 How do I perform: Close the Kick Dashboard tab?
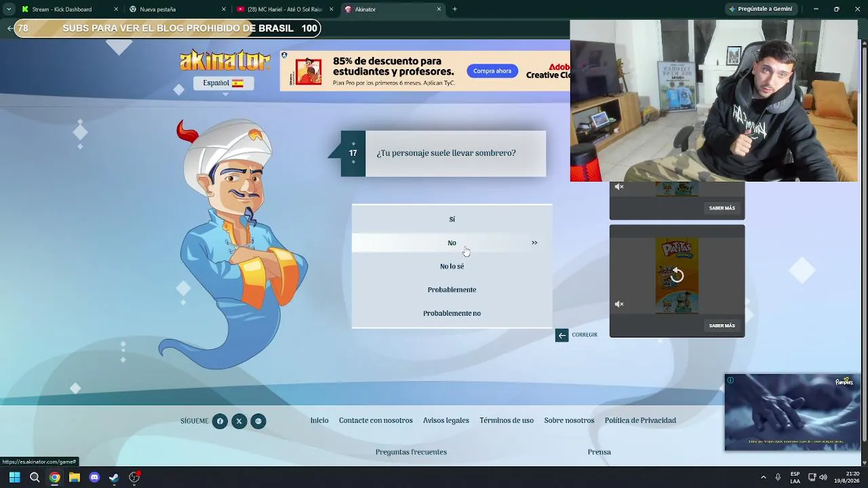pyautogui.click(x=116, y=9)
